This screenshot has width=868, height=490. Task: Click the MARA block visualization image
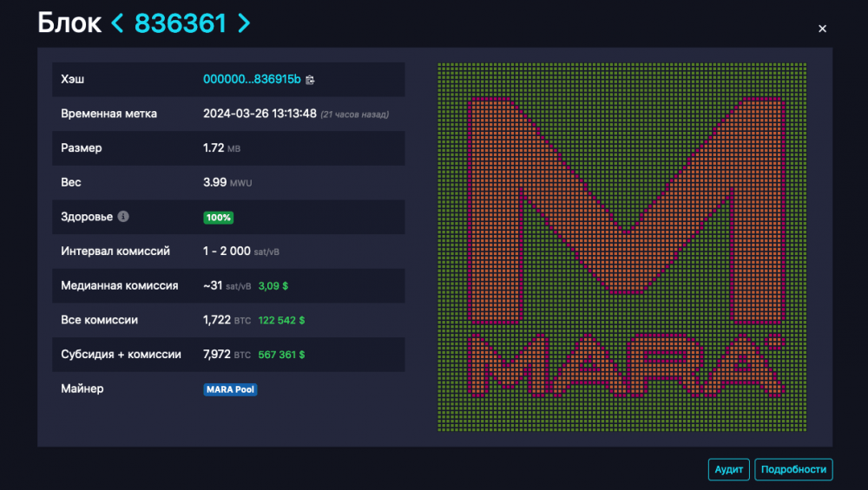point(621,247)
